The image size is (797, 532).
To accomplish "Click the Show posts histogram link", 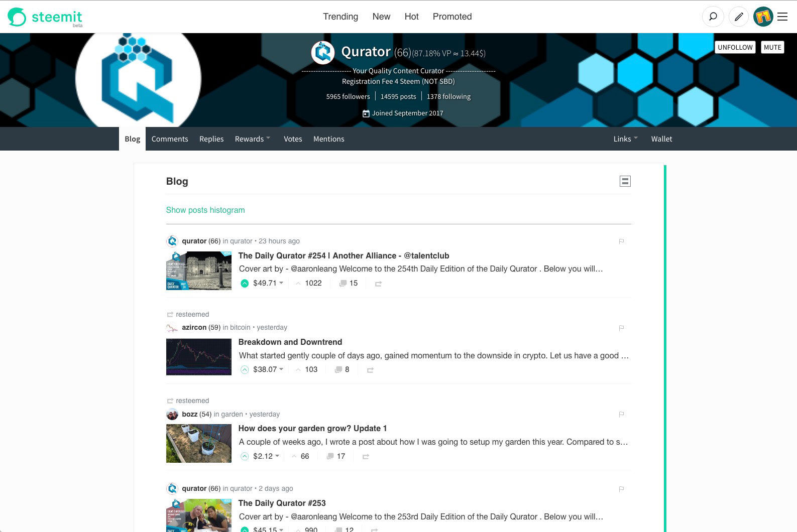I will click(205, 210).
